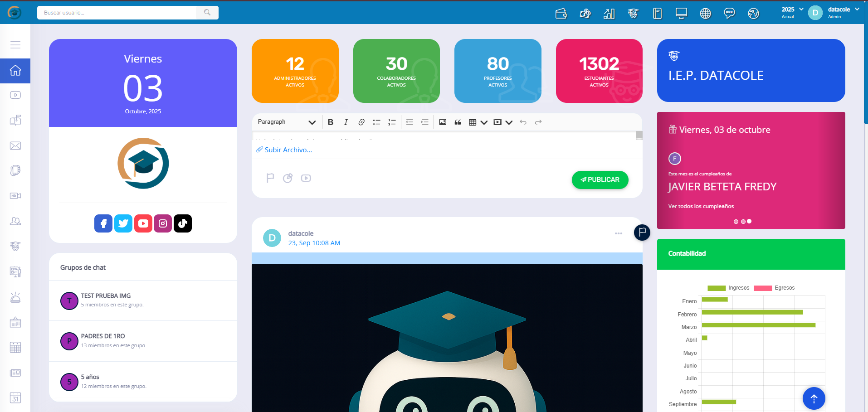The image size is (868, 412).
Task: Insert block quote in editor
Action: coord(458,122)
